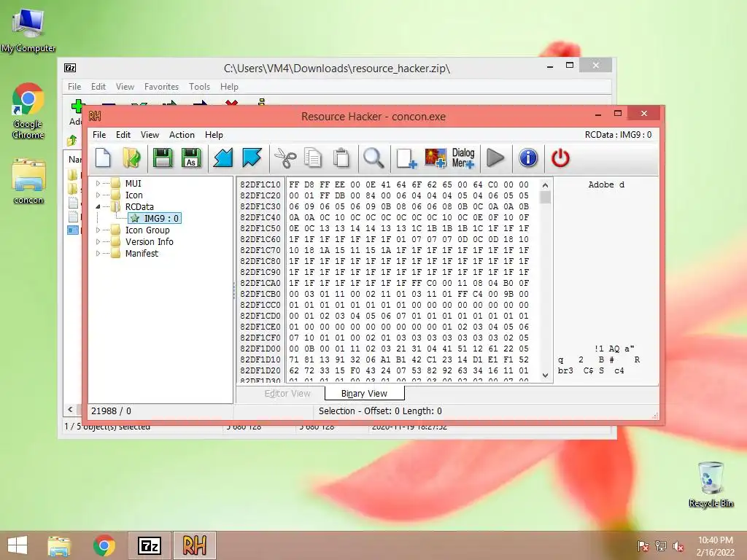
Task: Switch to the Editor View tab
Action: point(287,393)
